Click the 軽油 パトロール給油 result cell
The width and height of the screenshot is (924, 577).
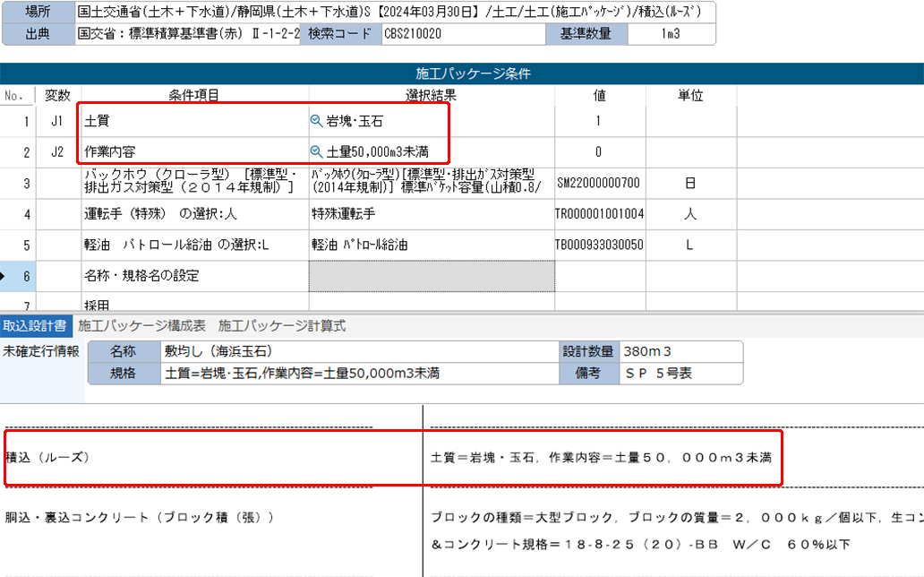pos(432,245)
